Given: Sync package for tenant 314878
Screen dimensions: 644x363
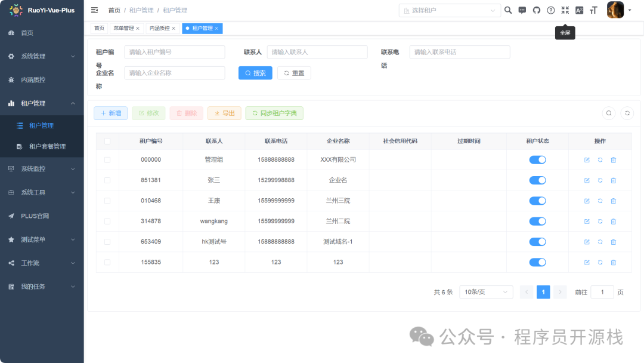Looking at the screenshot, I should pos(600,222).
